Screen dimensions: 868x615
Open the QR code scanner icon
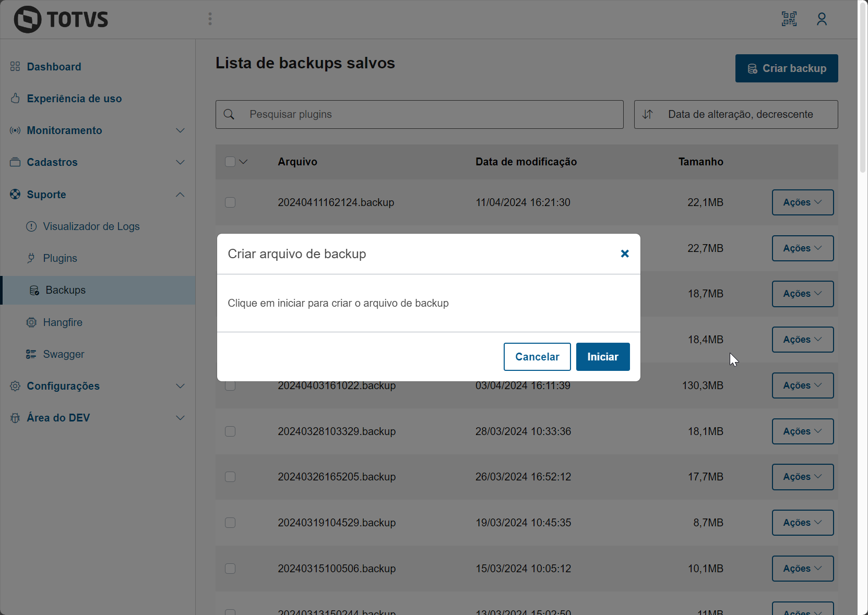[x=789, y=19]
